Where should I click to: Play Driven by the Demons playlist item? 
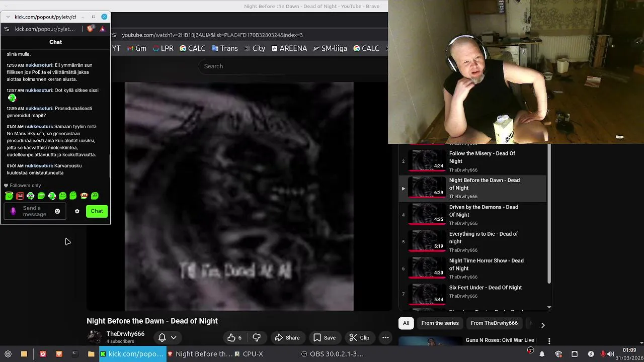click(472, 215)
